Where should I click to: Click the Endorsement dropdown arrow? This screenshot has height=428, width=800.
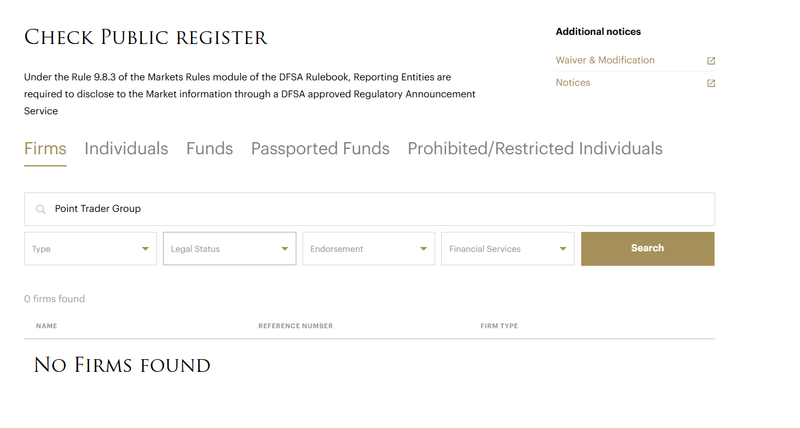point(423,249)
